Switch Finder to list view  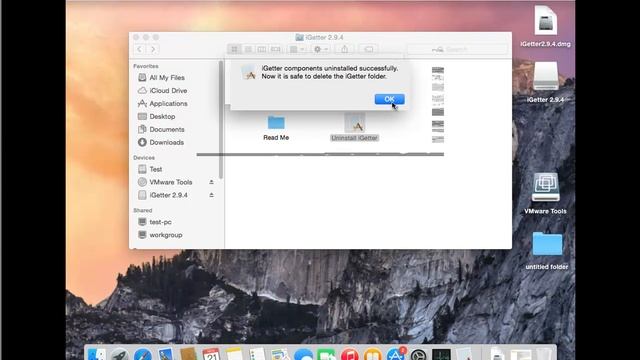[248, 49]
